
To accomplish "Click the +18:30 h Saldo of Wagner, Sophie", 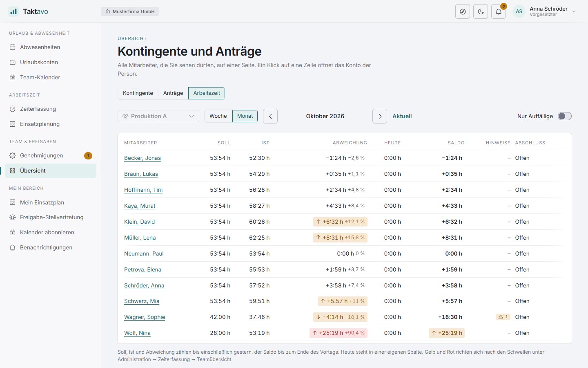I will (450, 317).
